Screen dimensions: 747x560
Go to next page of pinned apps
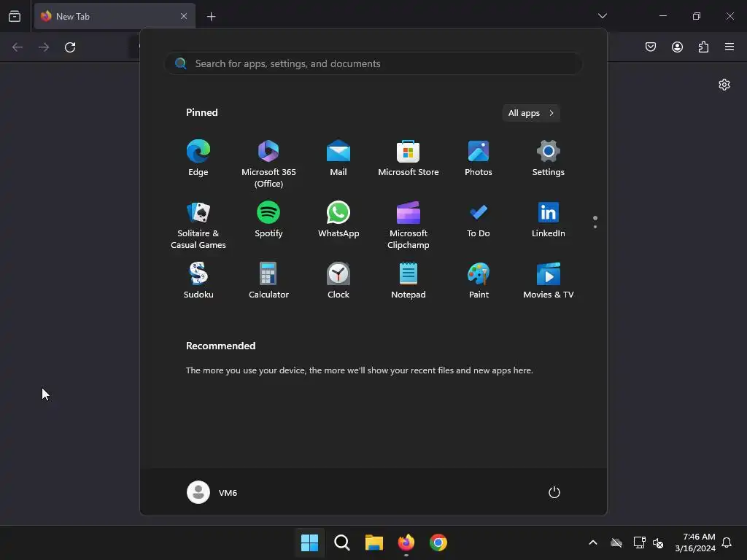click(x=595, y=227)
